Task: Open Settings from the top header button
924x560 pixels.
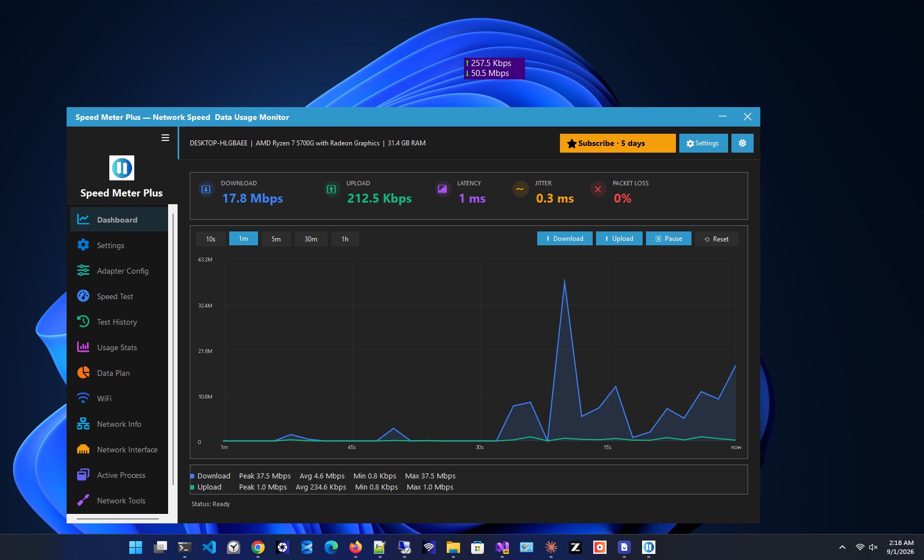Action: 704,143
